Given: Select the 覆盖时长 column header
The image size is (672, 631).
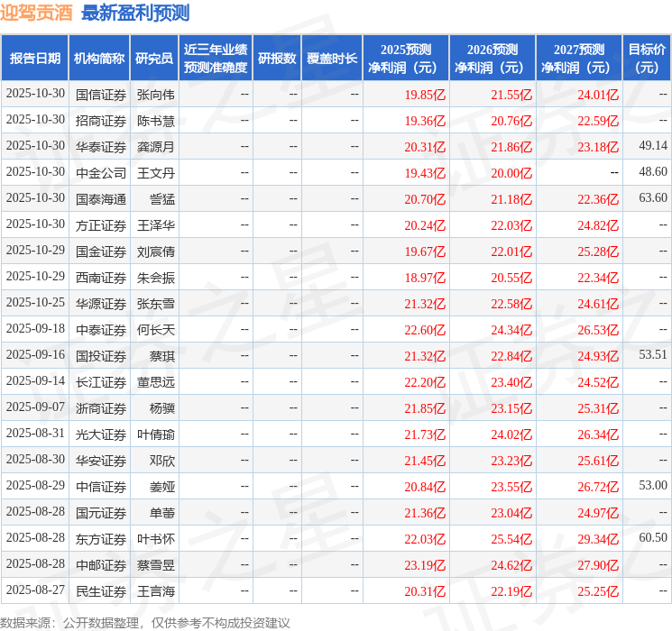Looking at the screenshot, I should (332, 59).
